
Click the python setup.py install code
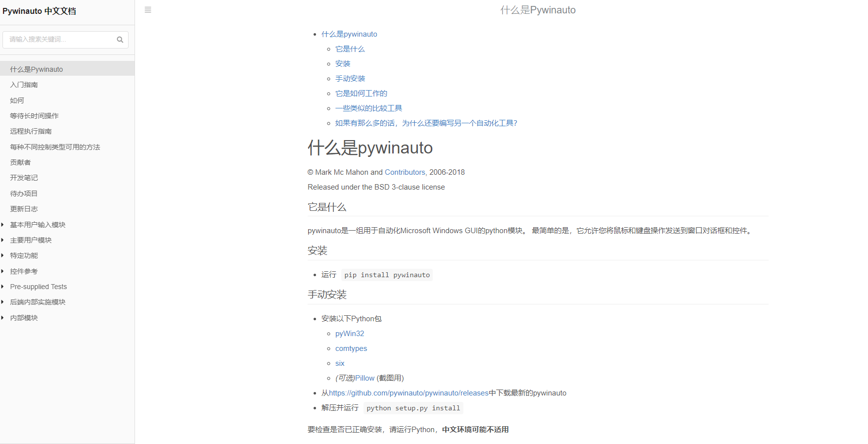coord(413,408)
